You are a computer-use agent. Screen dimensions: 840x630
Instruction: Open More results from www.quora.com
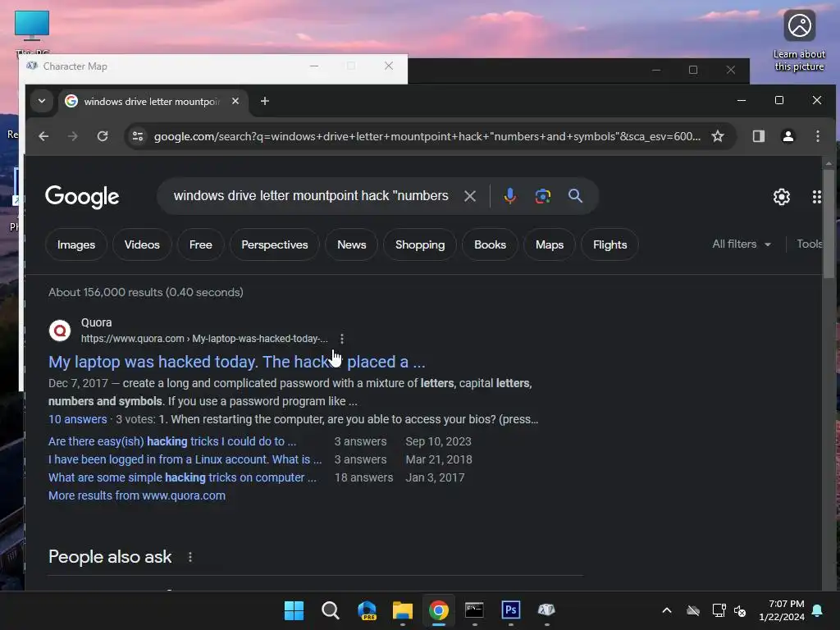point(137,496)
